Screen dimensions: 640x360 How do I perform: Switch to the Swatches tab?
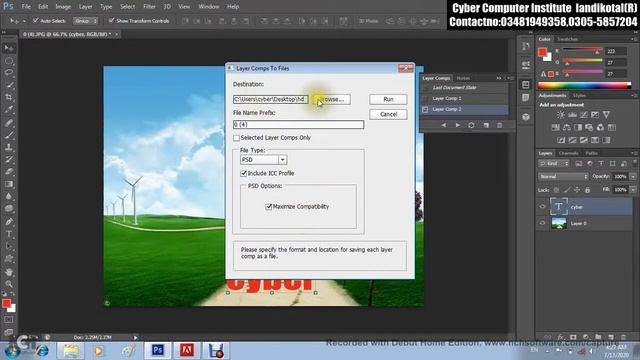[568, 39]
